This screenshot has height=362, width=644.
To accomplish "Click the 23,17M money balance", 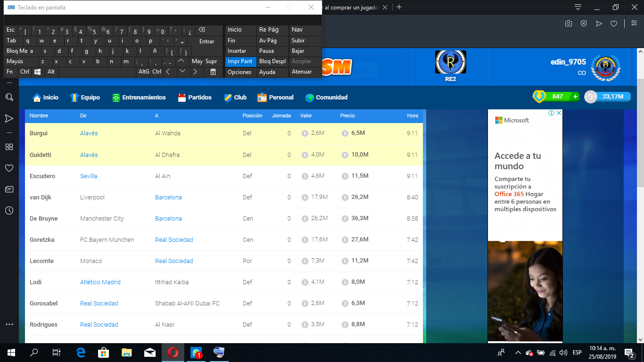I will [x=613, y=97].
